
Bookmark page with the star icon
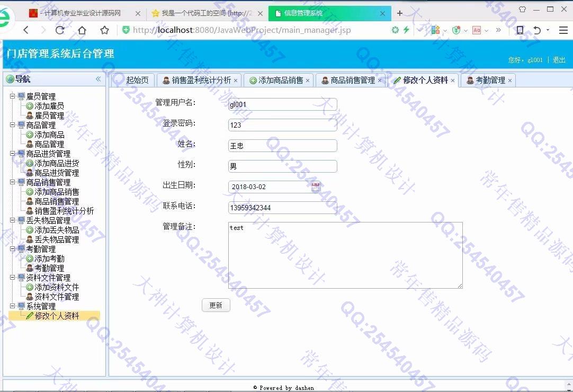[x=104, y=30]
